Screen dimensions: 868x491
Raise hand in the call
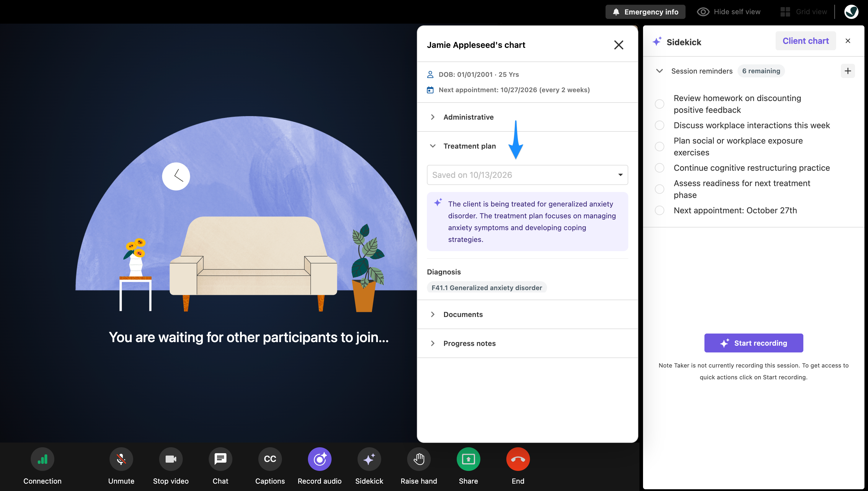419,459
